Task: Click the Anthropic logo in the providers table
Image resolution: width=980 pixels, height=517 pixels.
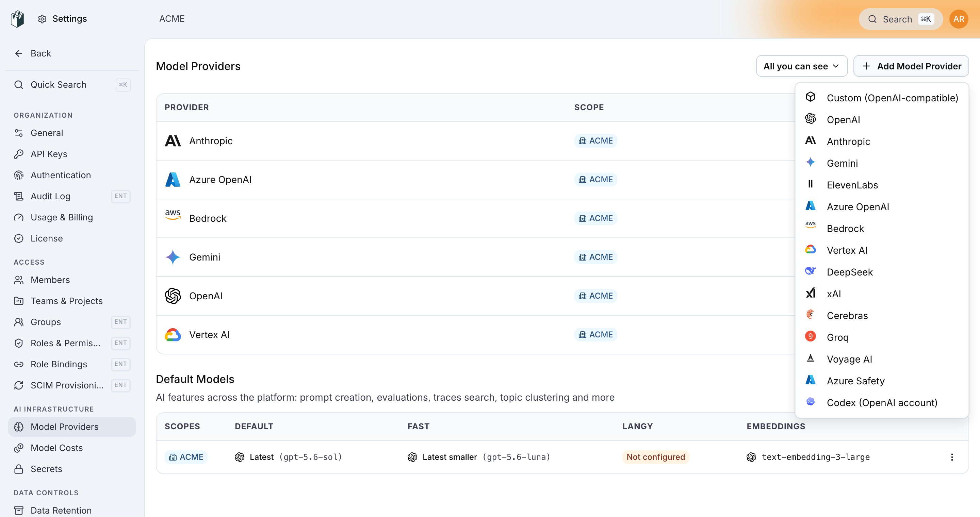Action: (x=173, y=141)
